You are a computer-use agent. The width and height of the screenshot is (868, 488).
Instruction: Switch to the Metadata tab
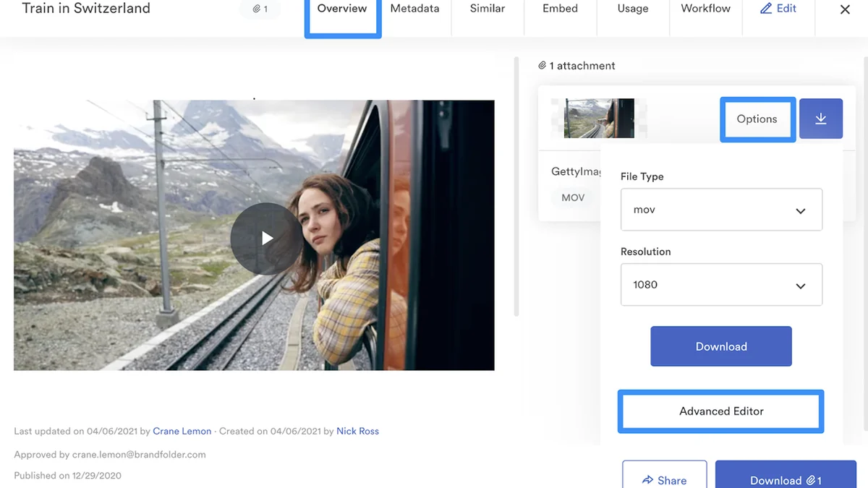(x=414, y=9)
